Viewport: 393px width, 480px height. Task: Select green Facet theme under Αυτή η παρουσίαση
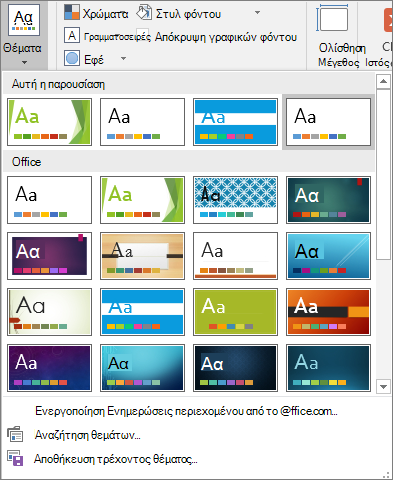click(49, 122)
